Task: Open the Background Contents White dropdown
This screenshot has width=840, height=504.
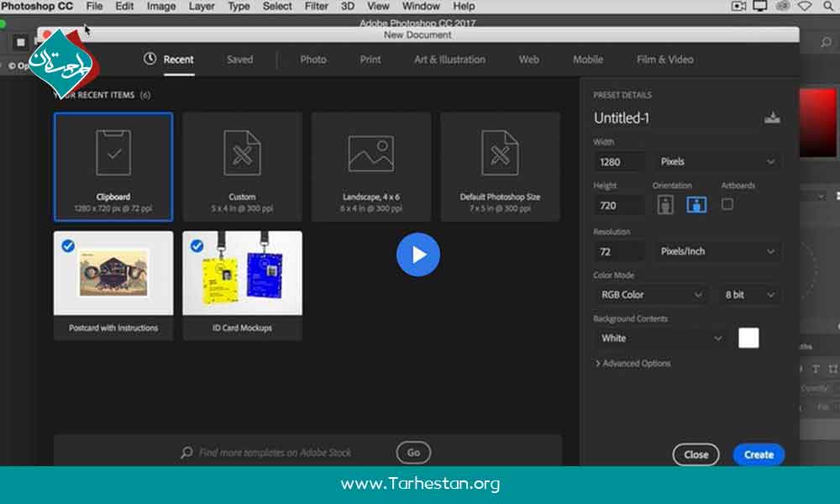Action: point(661,338)
